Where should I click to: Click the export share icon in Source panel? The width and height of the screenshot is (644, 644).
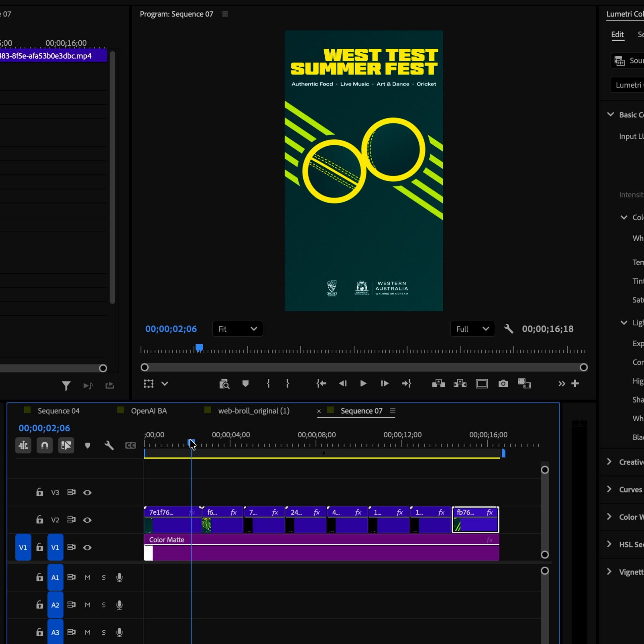pyautogui.click(x=110, y=386)
